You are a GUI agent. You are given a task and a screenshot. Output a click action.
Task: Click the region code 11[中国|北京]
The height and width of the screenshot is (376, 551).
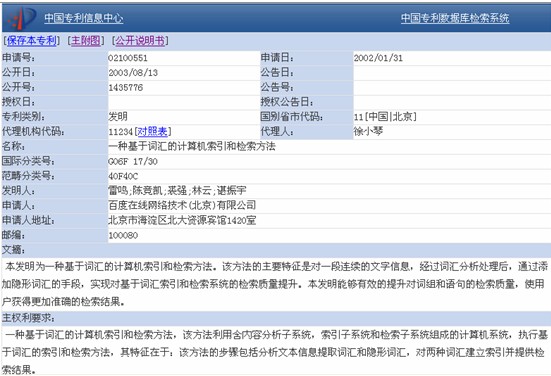click(x=385, y=117)
